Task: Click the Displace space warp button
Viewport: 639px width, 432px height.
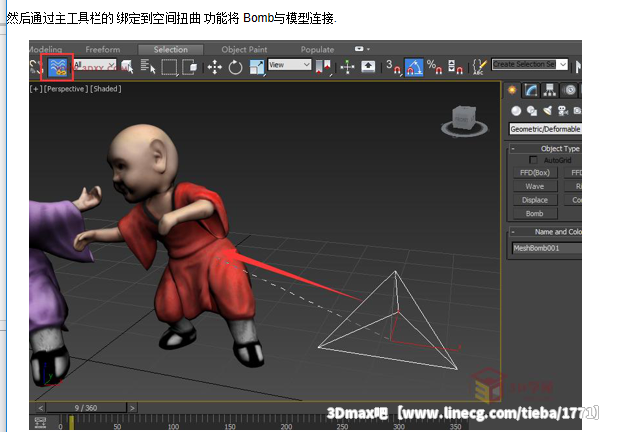Action: click(535, 200)
